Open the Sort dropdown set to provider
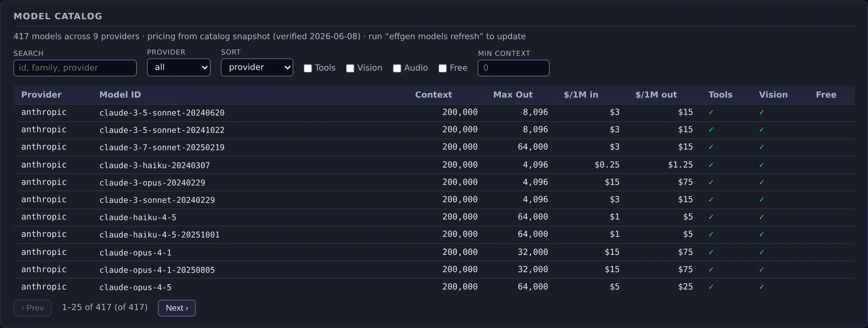Image resolution: width=868 pixels, height=328 pixels. 257,67
